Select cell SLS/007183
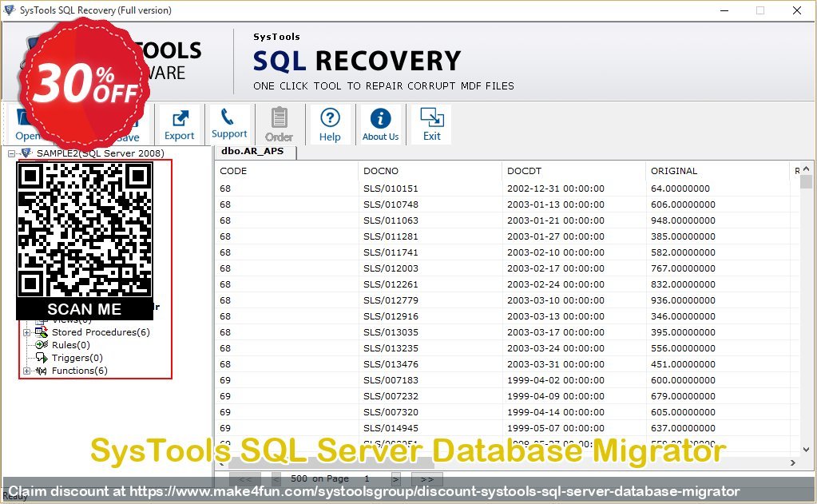The image size is (817, 504). tap(391, 380)
